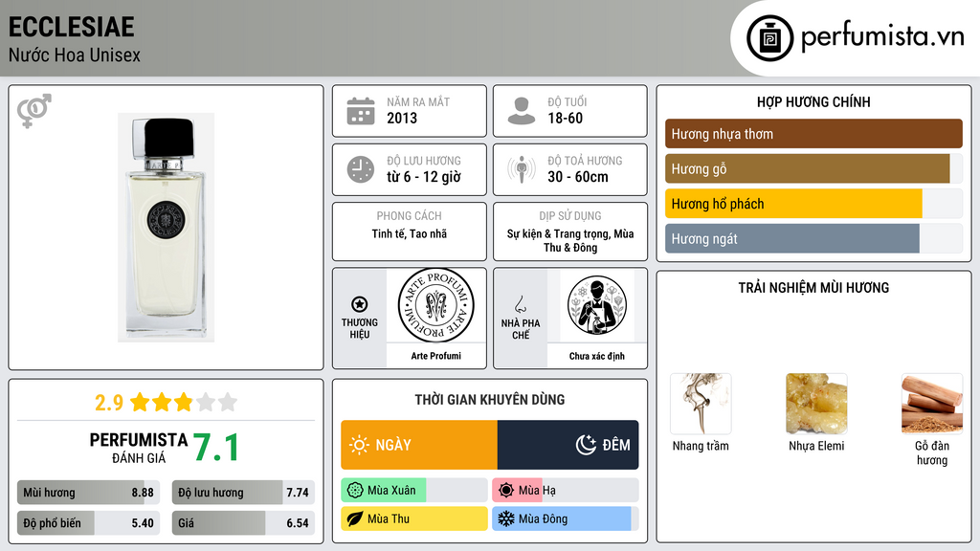Click the flower icon for Mùa Xuân
980x551 pixels.
355,491
